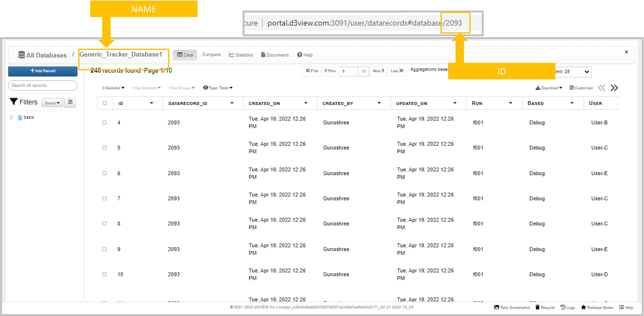Check the row with ID 8
Image resolution: width=644 pixels, height=316 pixels.
104,223
